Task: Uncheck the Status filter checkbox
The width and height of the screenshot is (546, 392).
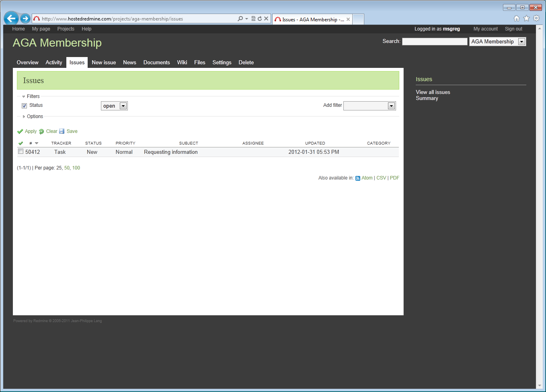Action: point(25,106)
